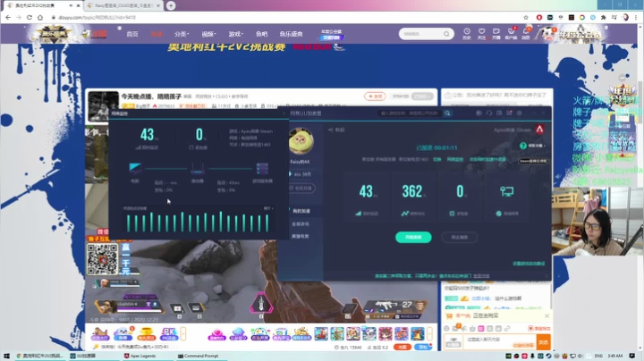Reload the current Douyu page
This screenshot has width=644, height=361.
point(30,18)
